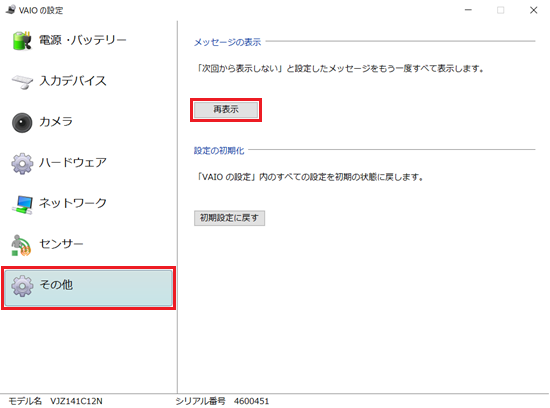The image size is (550, 408).
Task: Click the 電源・バッテリー battery icon
Action: tap(22, 40)
